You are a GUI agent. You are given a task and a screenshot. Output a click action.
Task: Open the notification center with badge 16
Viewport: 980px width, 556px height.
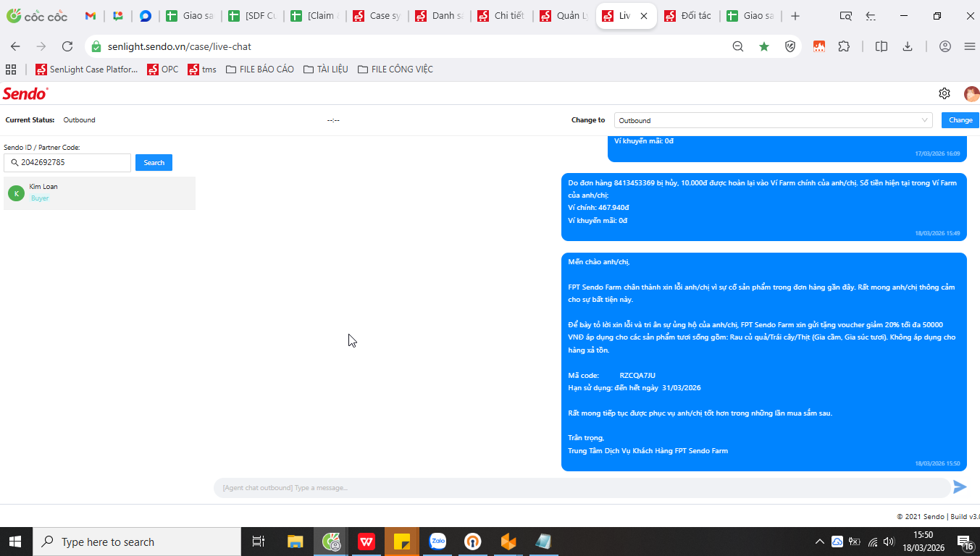pos(964,542)
